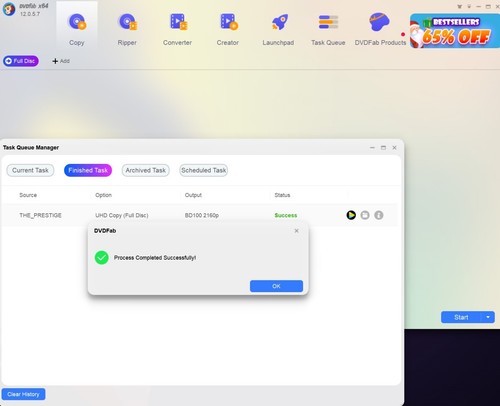
Task: Switch to the Scheduled Task tab
Action: tap(204, 170)
